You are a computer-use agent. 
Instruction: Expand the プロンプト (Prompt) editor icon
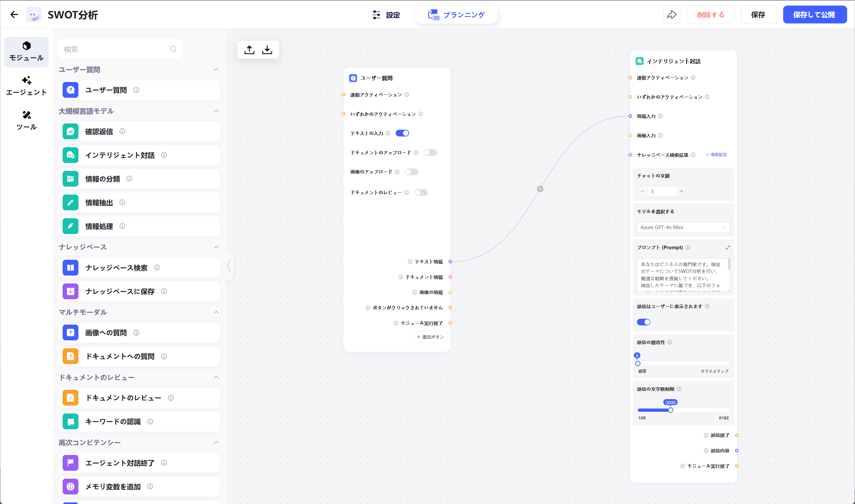tap(728, 248)
